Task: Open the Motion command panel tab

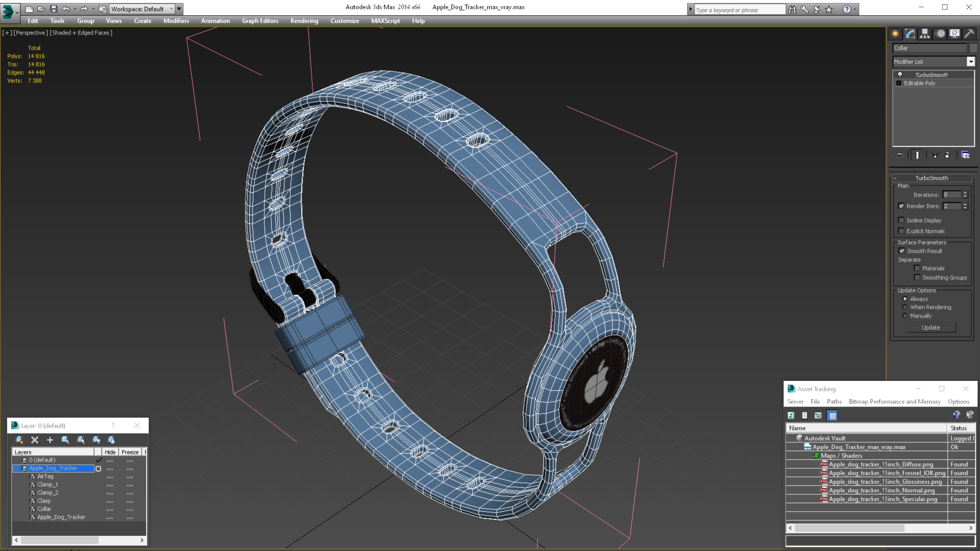Action: point(940,34)
